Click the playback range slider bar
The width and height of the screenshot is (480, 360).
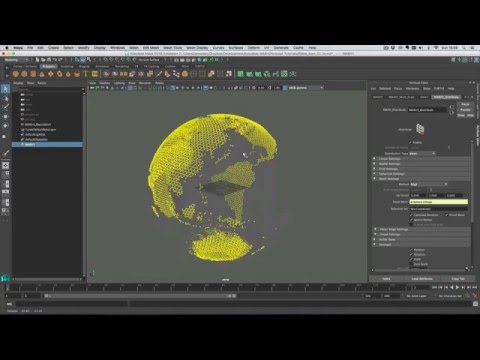(x=140, y=296)
